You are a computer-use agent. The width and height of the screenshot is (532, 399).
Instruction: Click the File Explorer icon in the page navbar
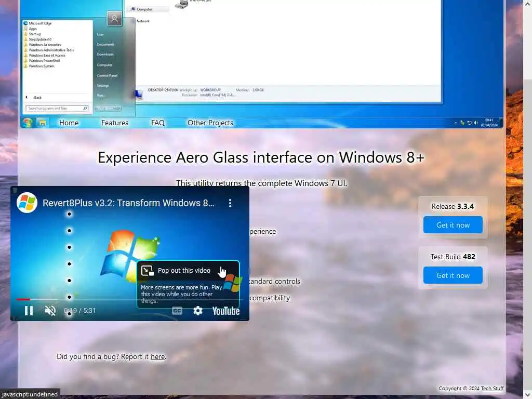tap(43, 123)
